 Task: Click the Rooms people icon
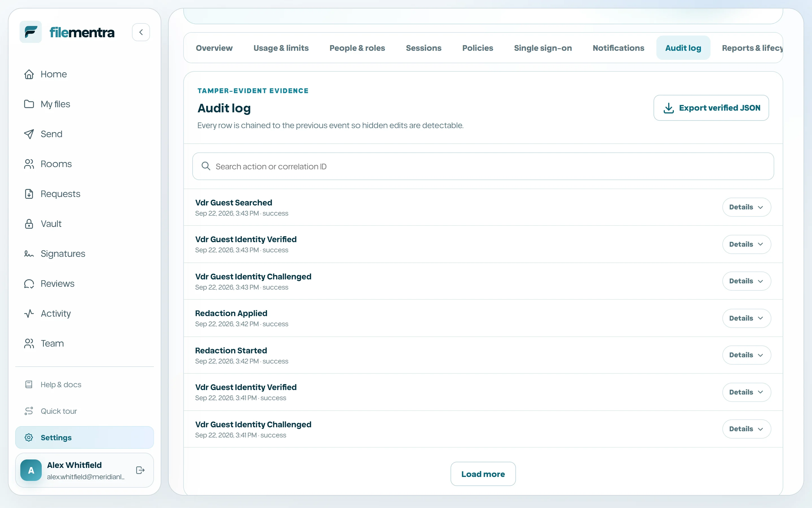pyautogui.click(x=29, y=164)
